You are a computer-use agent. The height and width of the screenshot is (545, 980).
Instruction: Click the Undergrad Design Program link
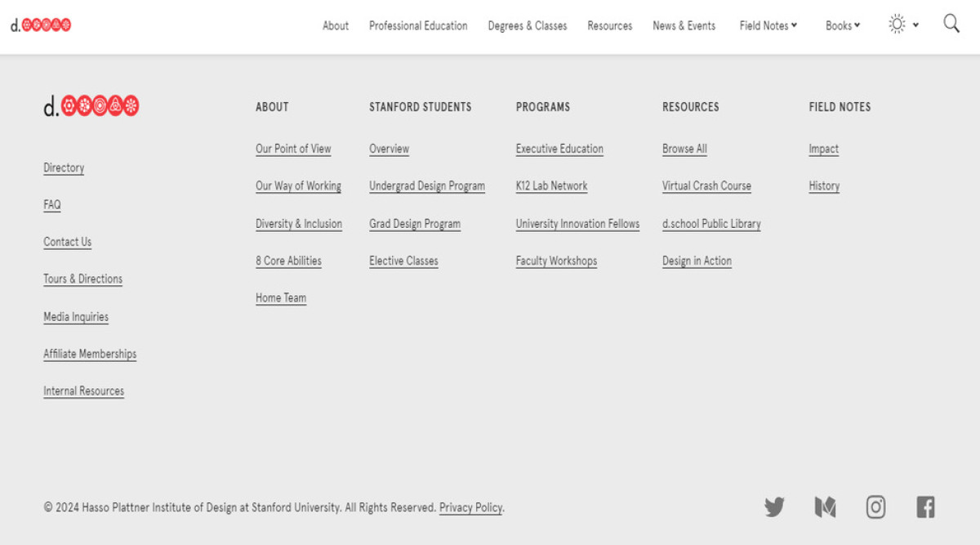[x=427, y=185]
